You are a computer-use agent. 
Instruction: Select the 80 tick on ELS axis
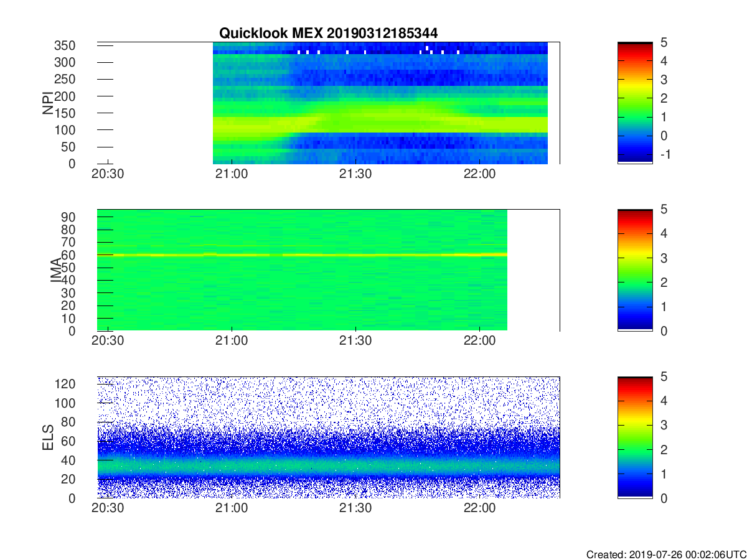(x=68, y=422)
